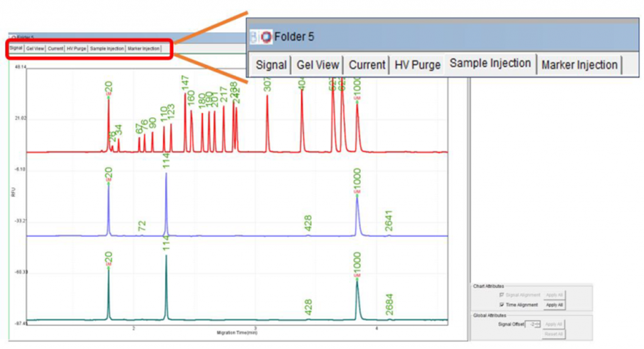Select the Current tab in enlarged callout
The image size is (644, 349).
click(367, 65)
